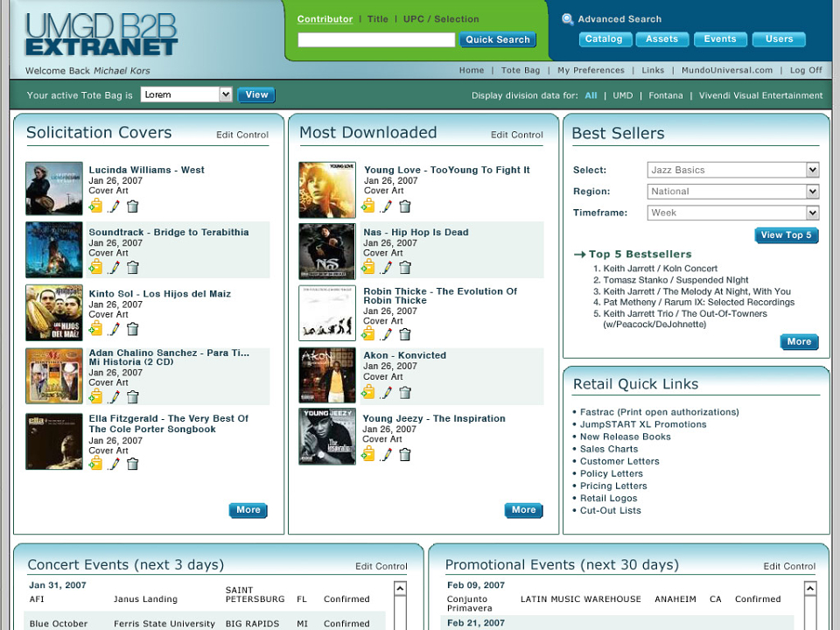
Task: Switch search mode to Title
Action: coord(377,19)
